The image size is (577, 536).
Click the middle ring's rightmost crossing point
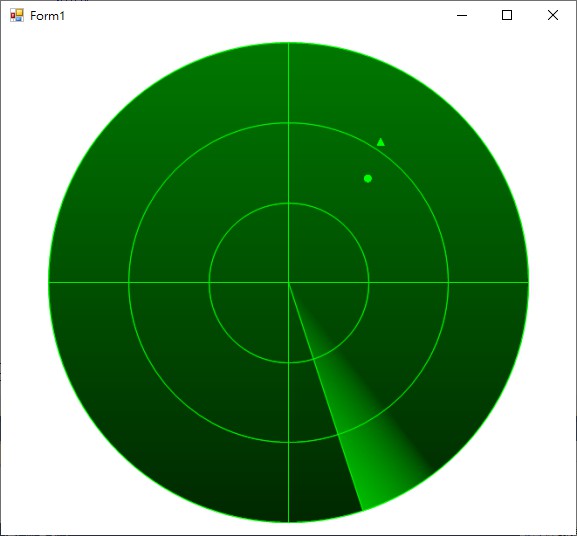pos(449,283)
